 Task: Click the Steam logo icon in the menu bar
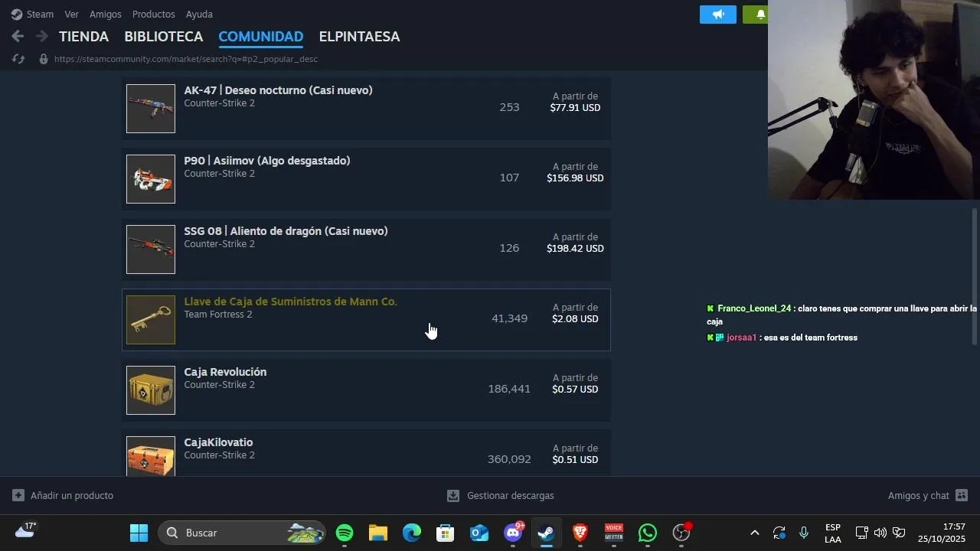click(x=17, y=14)
